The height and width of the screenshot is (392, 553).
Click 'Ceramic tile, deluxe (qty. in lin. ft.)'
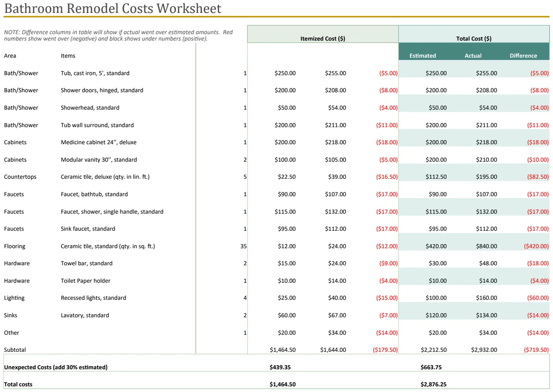point(105,177)
